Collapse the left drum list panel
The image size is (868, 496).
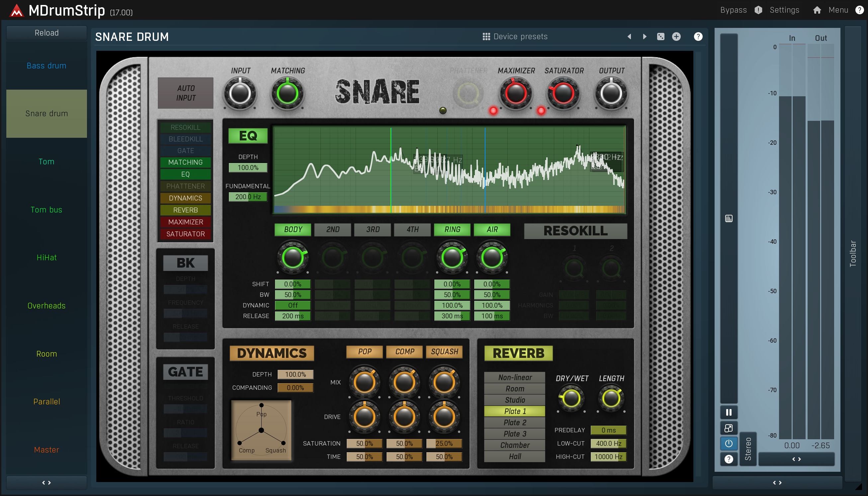[46, 482]
